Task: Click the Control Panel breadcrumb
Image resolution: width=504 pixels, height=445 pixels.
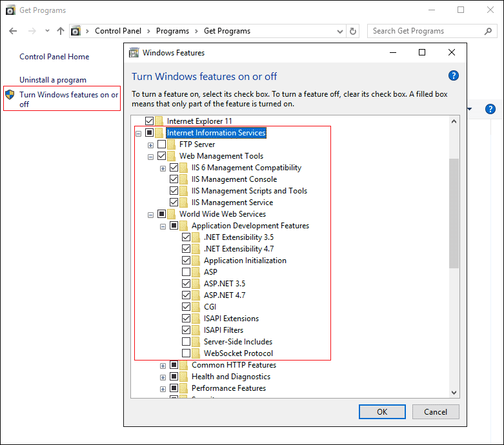Action: point(118,31)
